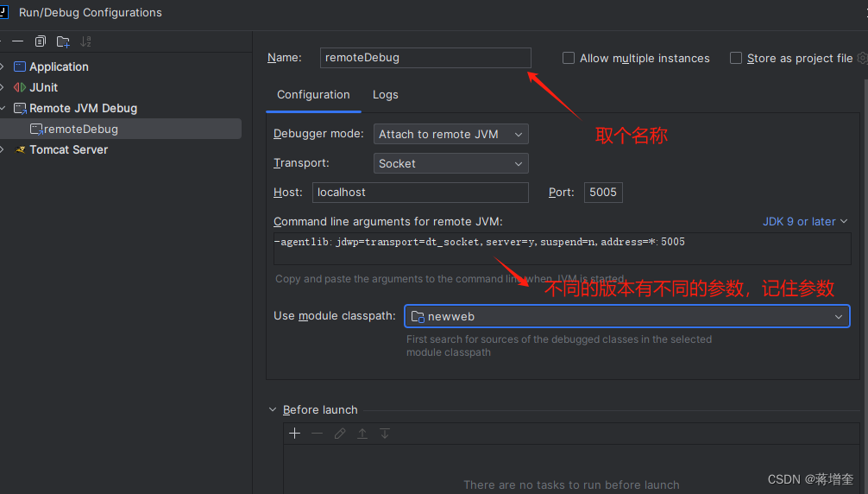Image resolution: width=868 pixels, height=494 pixels.
Task: Click the 'Transport:' label
Action: (301, 163)
